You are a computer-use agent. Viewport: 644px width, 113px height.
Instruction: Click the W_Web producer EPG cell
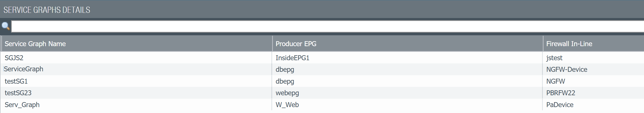(287, 105)
